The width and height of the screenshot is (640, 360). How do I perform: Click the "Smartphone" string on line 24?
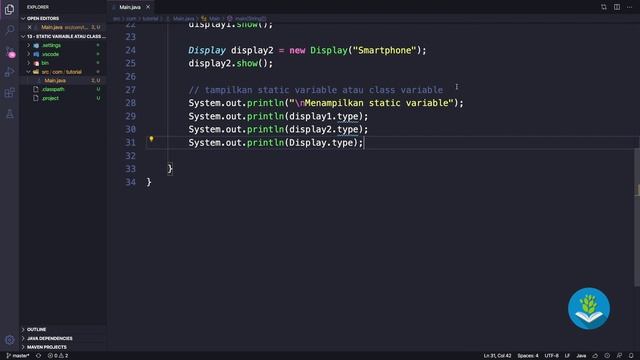(384, 50)
